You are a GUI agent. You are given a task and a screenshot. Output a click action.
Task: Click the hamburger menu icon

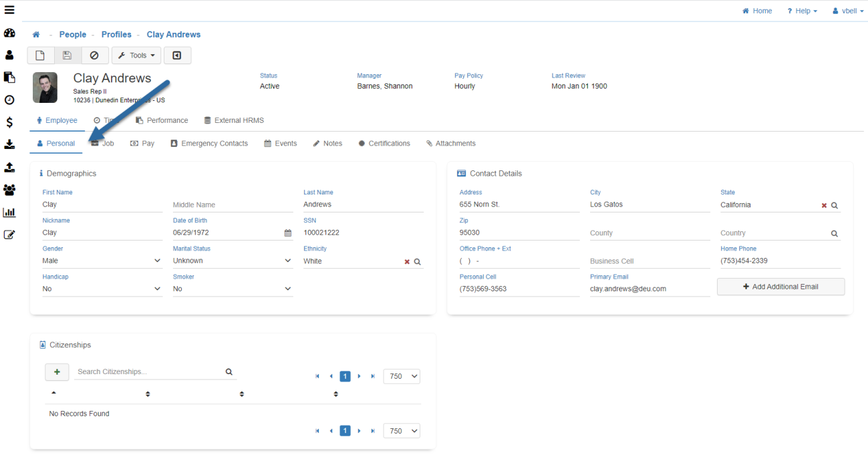[x=9, y=10]
